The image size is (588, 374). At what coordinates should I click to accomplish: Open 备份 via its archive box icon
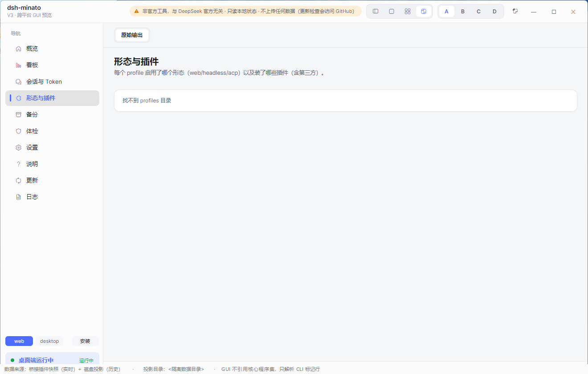point(18,114)
